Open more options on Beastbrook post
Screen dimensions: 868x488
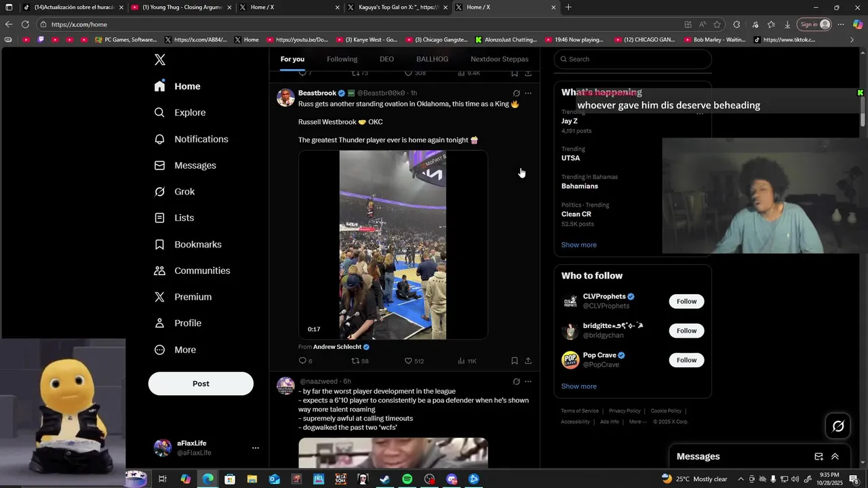pyautogui.click(x=528, y=94)
